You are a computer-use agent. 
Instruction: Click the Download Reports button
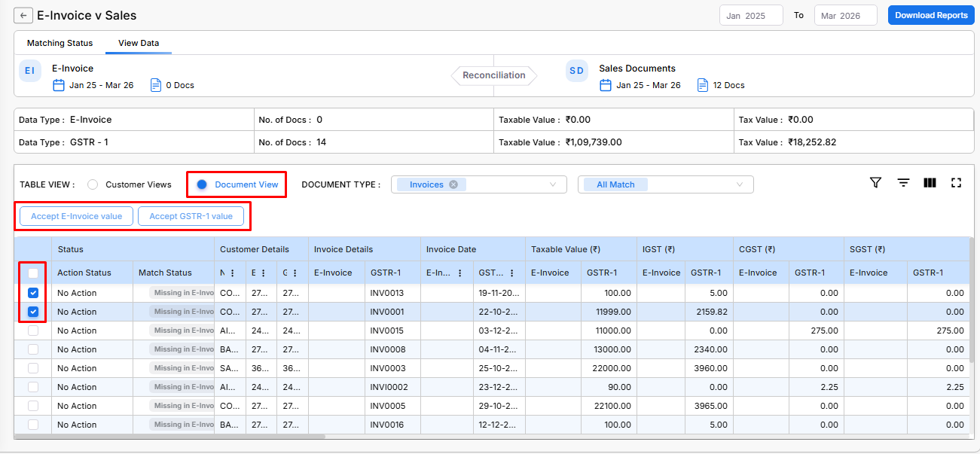pos(931,15)
